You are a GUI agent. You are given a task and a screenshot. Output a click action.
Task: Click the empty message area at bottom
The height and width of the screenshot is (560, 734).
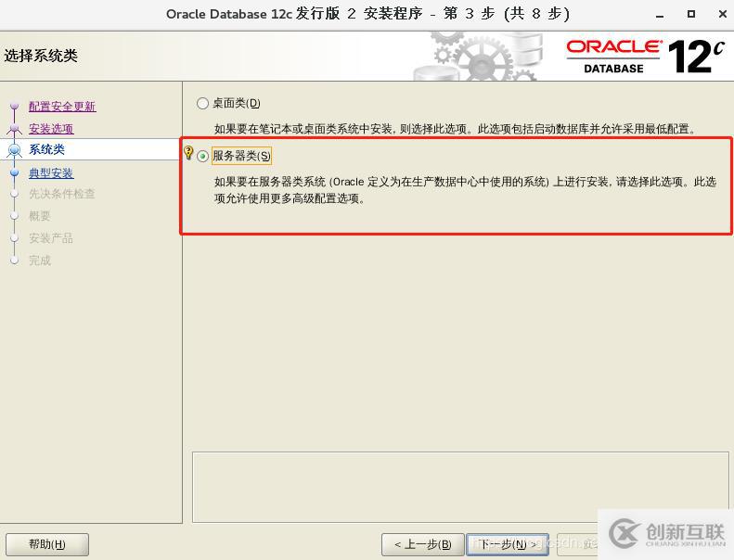point(457,481)
